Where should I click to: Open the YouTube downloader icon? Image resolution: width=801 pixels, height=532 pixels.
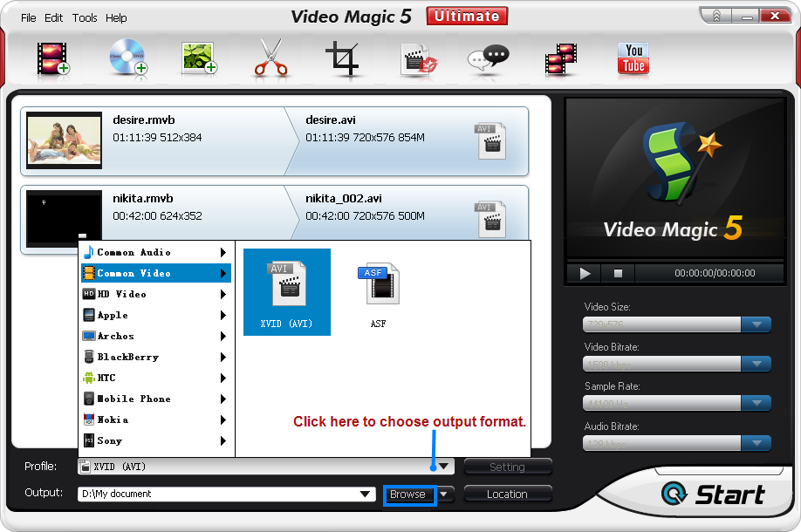tap(633, 58)
